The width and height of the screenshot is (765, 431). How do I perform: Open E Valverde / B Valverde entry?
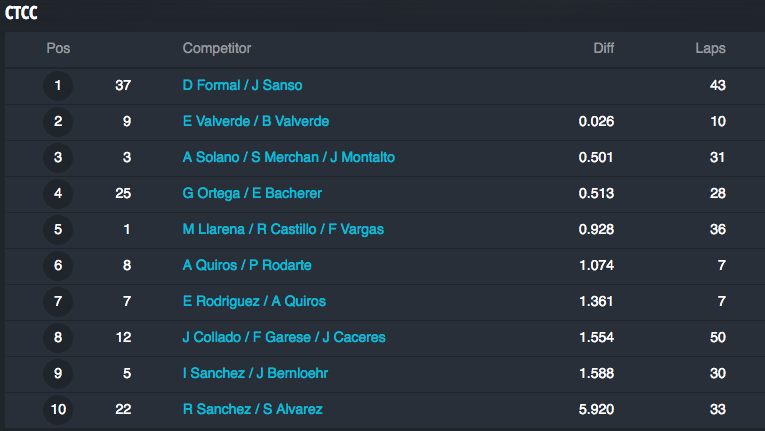tap(256, 122)
